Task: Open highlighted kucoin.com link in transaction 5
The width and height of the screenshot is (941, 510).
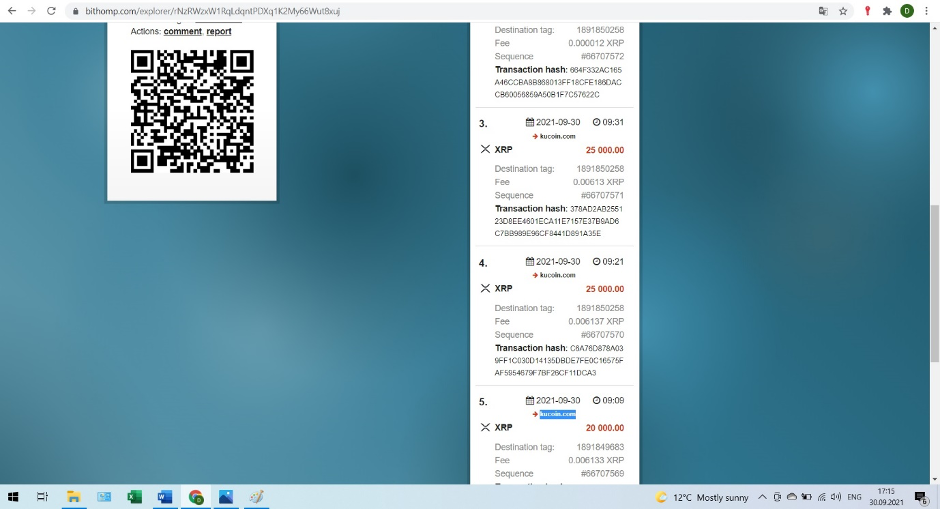Action: 557,414
